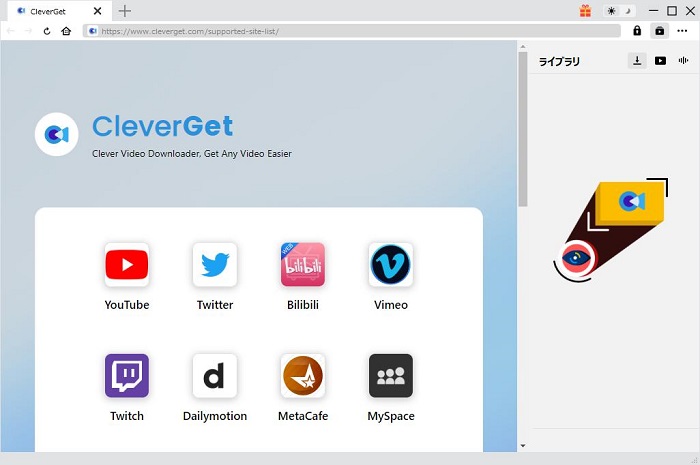Viewport: 700px width, 465px height.
Task: Open the Twitter site icon
Action: 215,265
